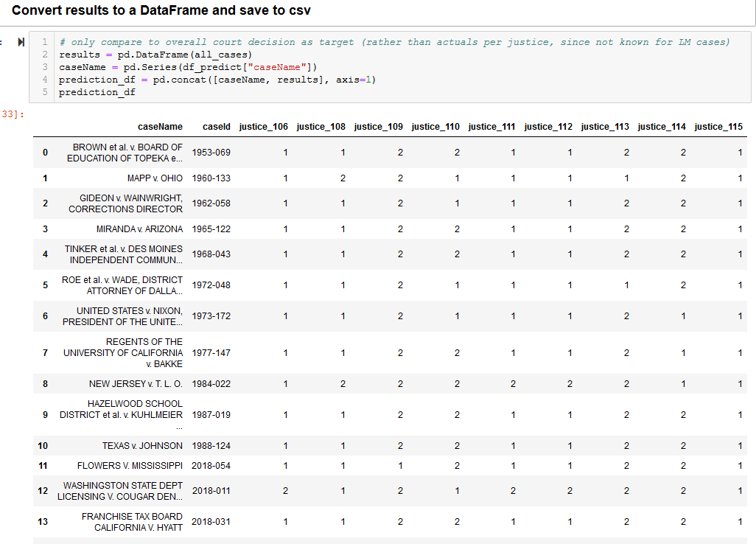
Task: Click the 'Convert results to a DataFrame' heading
Action: point(161,10)
